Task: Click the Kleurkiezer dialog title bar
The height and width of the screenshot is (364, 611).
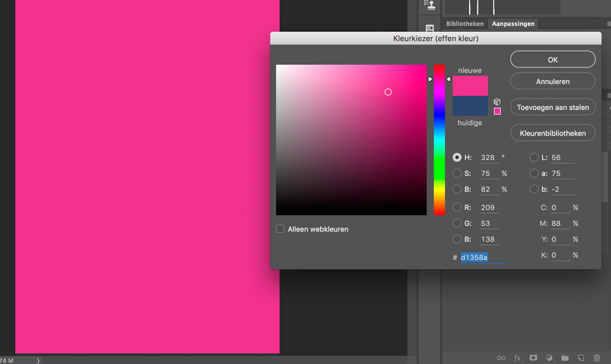Action: 435,38
